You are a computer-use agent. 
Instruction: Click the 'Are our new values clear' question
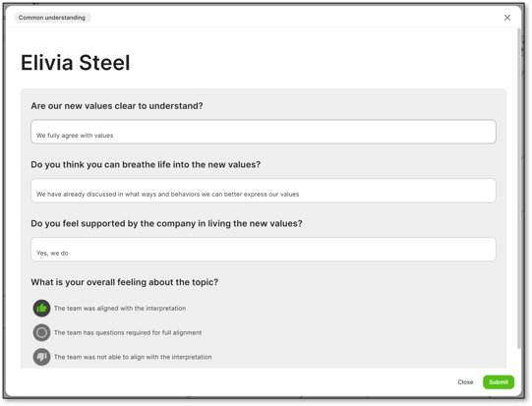point(117,106)
